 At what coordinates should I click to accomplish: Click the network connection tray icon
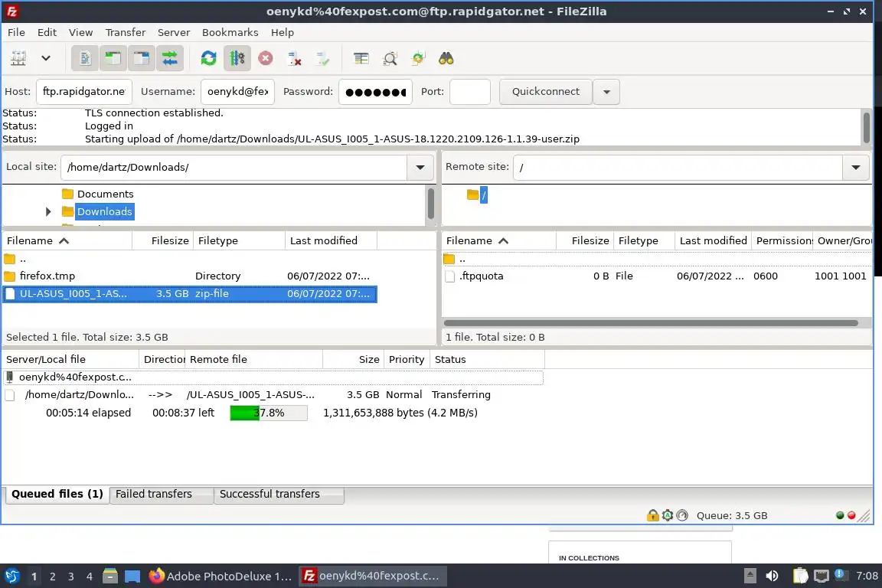click(822, 576)
